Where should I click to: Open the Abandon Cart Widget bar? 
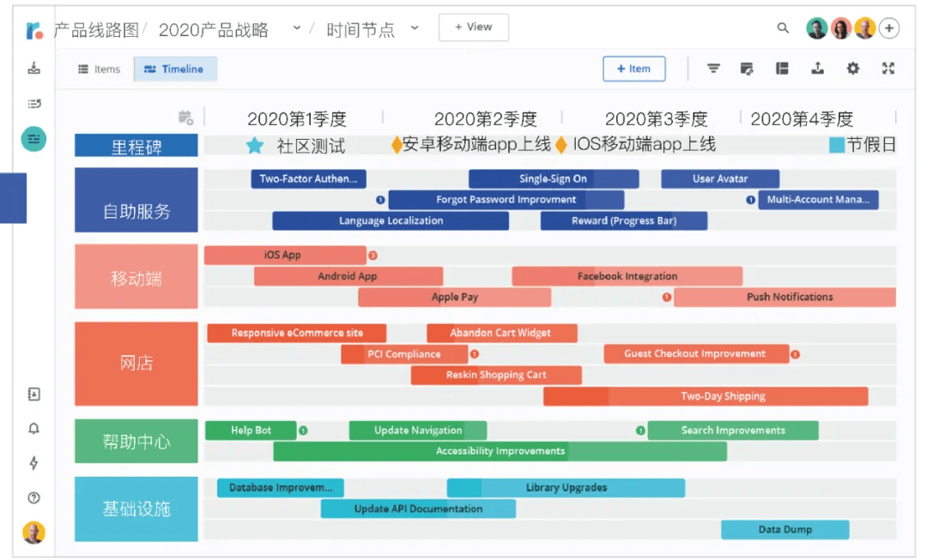(502, 333)
